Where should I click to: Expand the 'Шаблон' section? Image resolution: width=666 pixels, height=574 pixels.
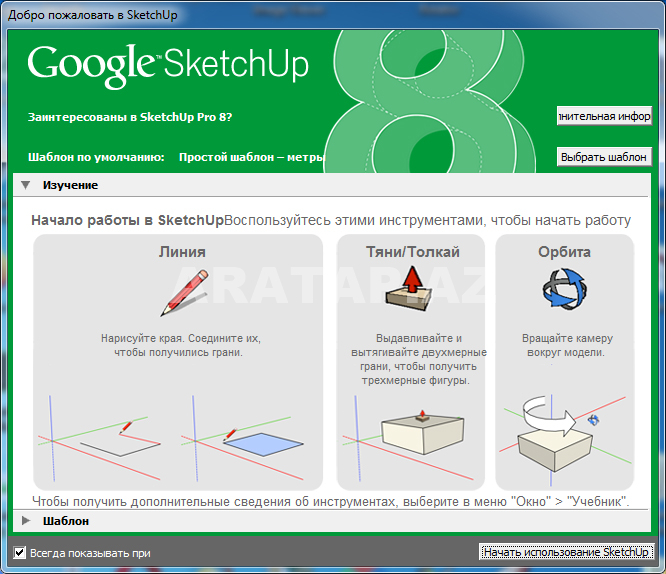(26, 520)
